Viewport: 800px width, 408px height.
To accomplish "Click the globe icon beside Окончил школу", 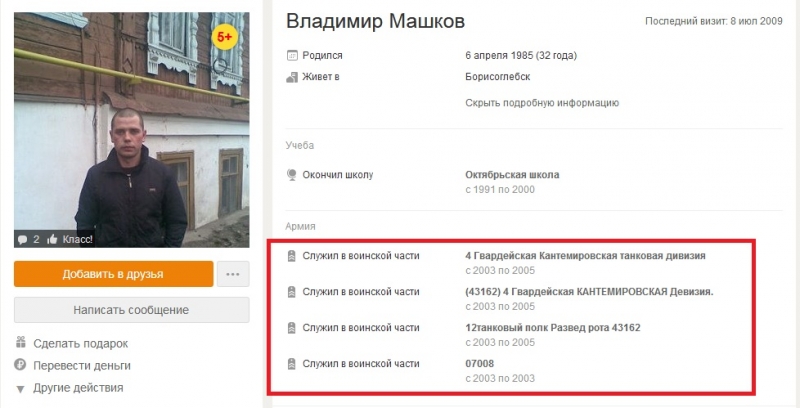I will click(x=292, y=175).
